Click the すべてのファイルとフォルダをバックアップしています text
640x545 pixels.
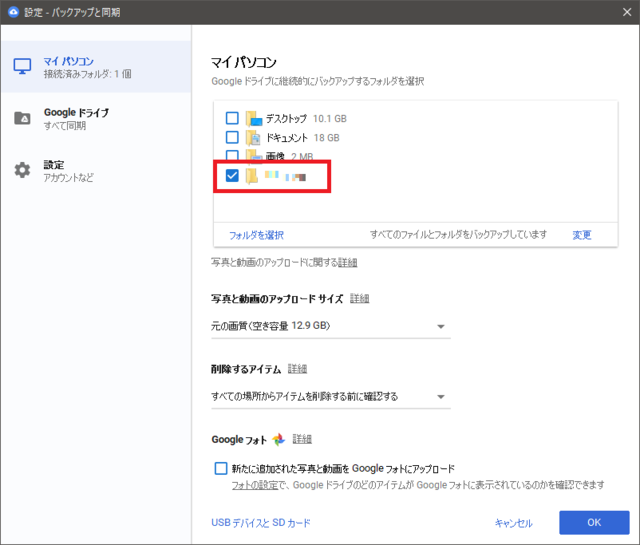[x=458, y=235]
